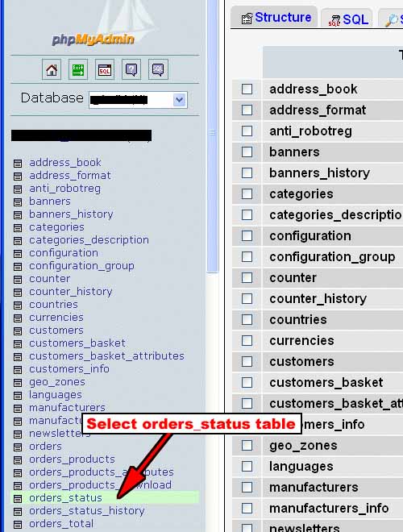
Task: Click the phpMyAdmin logo
Action: tap(93, 39)
